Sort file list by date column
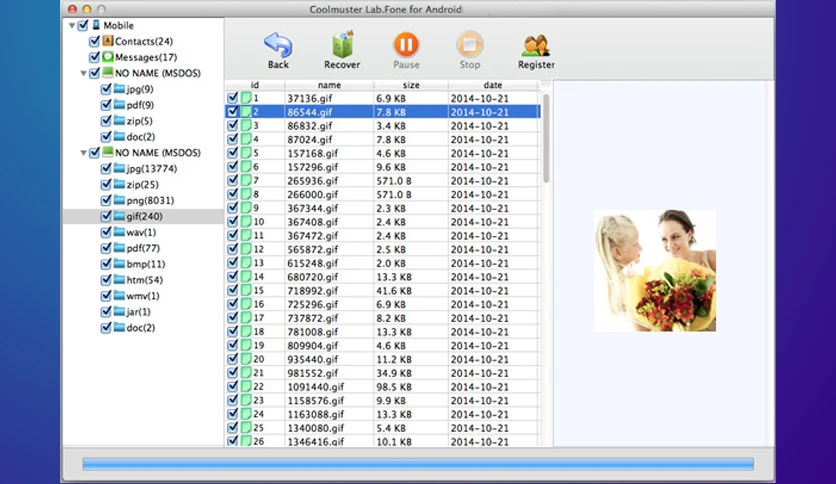The image size is (836, 484). [x=493, y=85]
